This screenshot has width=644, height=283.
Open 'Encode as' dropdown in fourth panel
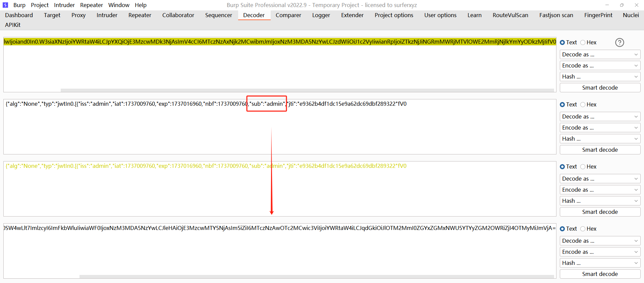tap(600, 252)
